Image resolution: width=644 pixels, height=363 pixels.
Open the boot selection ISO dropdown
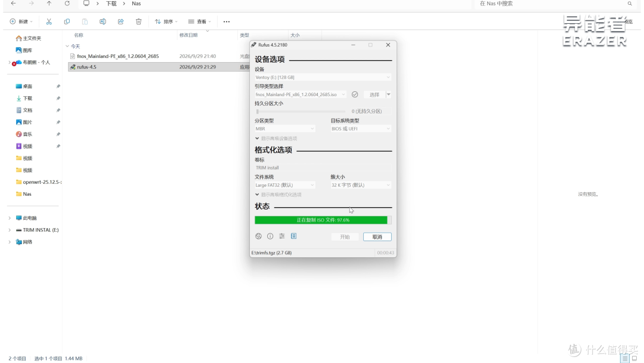(300, 94)
